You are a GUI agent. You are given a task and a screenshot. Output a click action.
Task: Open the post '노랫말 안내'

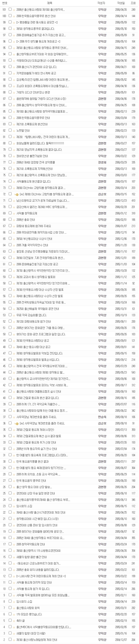coord(23,130)
